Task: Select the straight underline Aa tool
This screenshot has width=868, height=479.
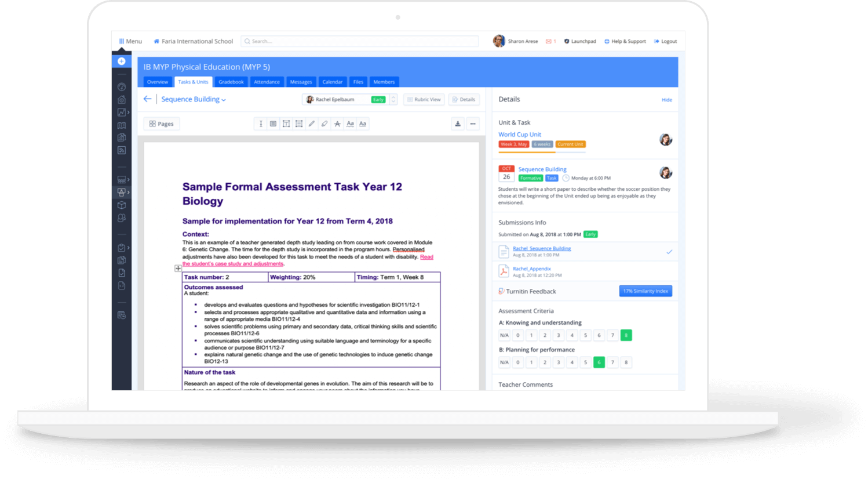Action: pyautogui.click(x=363, y=124)
